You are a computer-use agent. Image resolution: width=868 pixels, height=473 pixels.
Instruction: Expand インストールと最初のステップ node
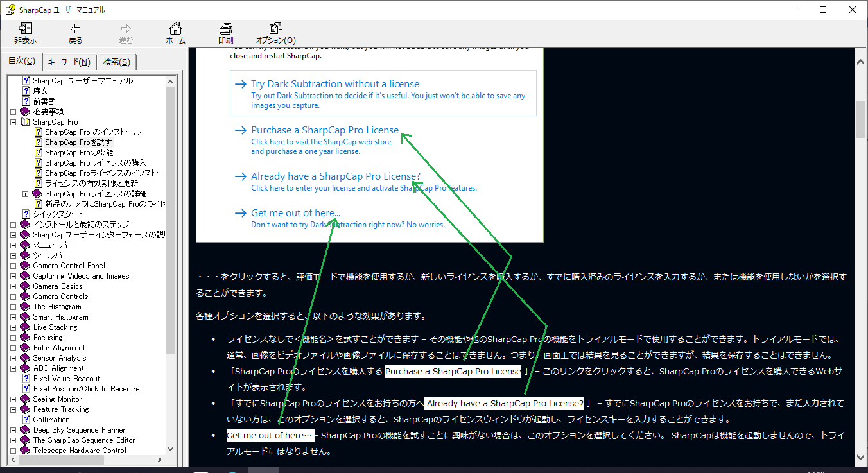(13, 225)
